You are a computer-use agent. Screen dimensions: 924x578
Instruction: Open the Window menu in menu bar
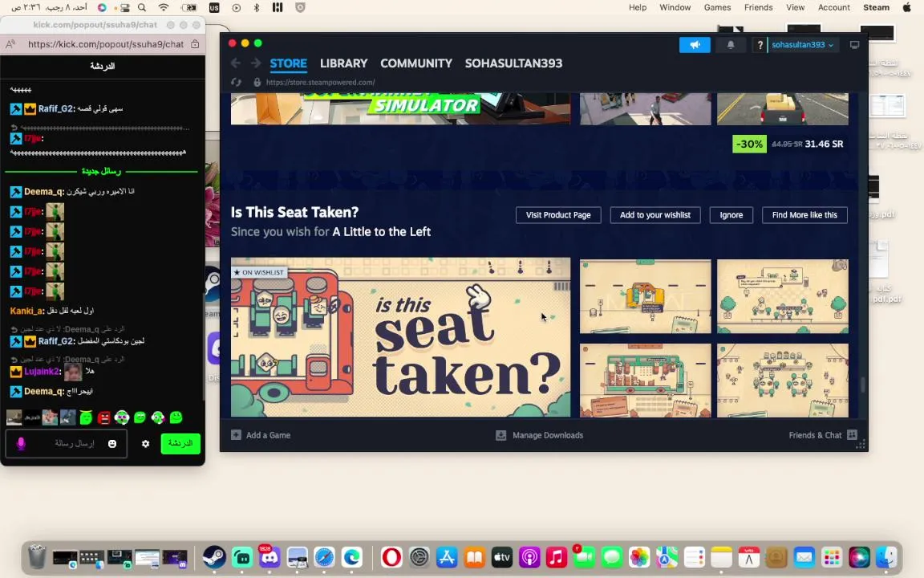click(x=675, y=8)
